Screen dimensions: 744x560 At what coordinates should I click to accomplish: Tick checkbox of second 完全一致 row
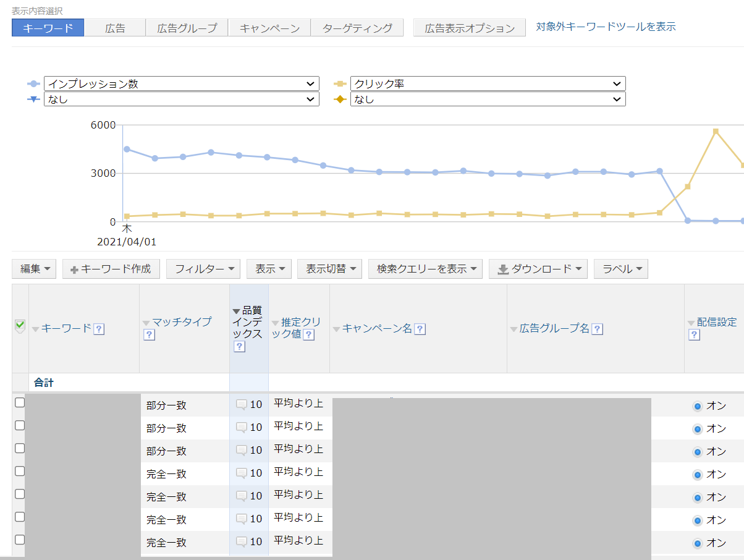[x=20, y=494]
